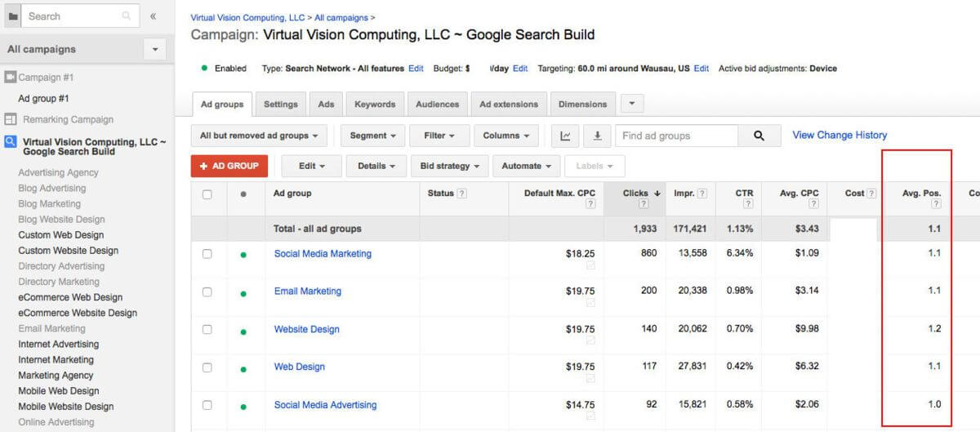Click green status dot for Email Marketing
This screenshot has height=432, width=980.
point(243,293)
